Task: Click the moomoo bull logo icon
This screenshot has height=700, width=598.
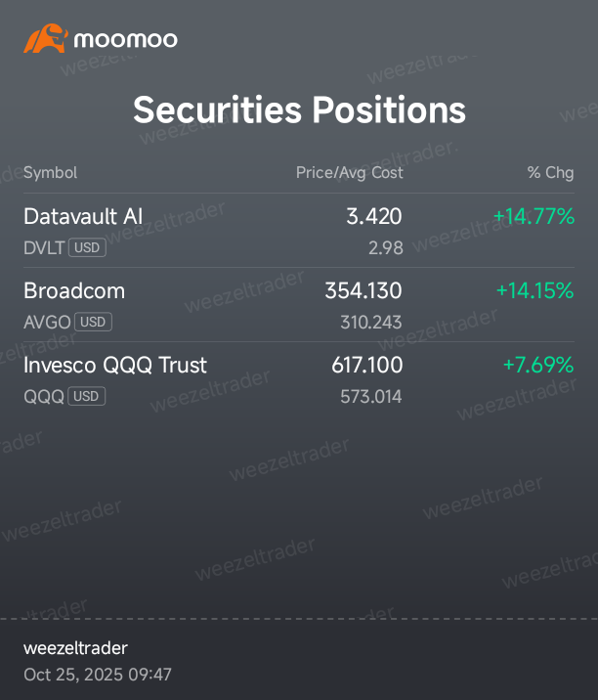Action: click(x=46, y=38)
